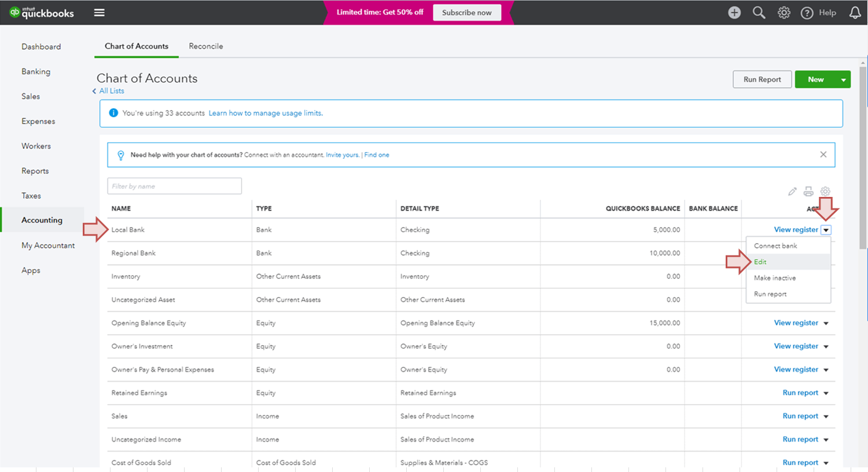This screenshot has height=472, width=868.
Task: View register for Owner's Pay & Personal Expenses
Action: coord(796,369)
